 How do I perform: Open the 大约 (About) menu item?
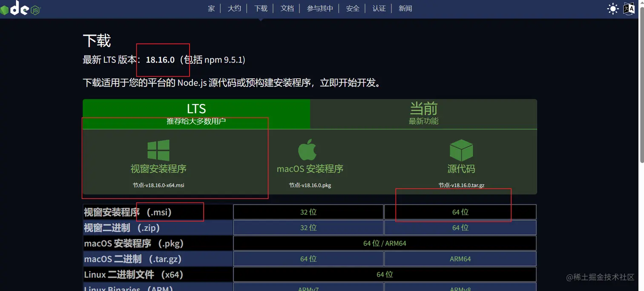(x=234, y=9)
